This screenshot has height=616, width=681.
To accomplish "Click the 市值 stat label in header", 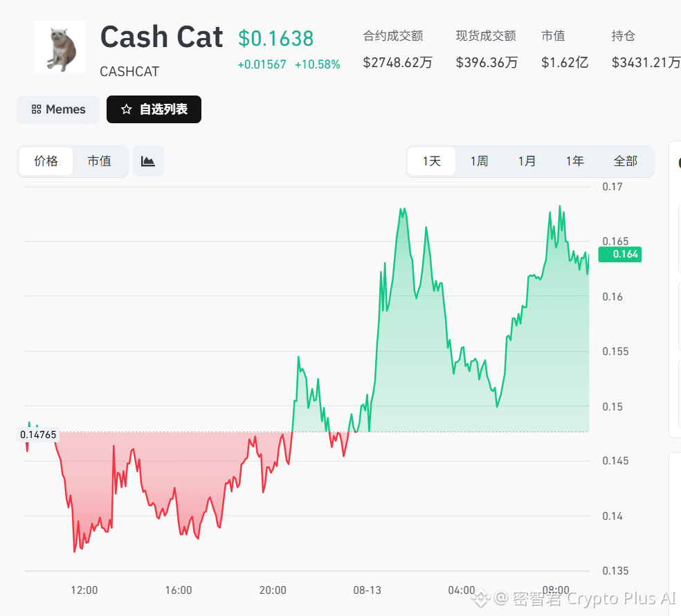I will coord(554,36).
